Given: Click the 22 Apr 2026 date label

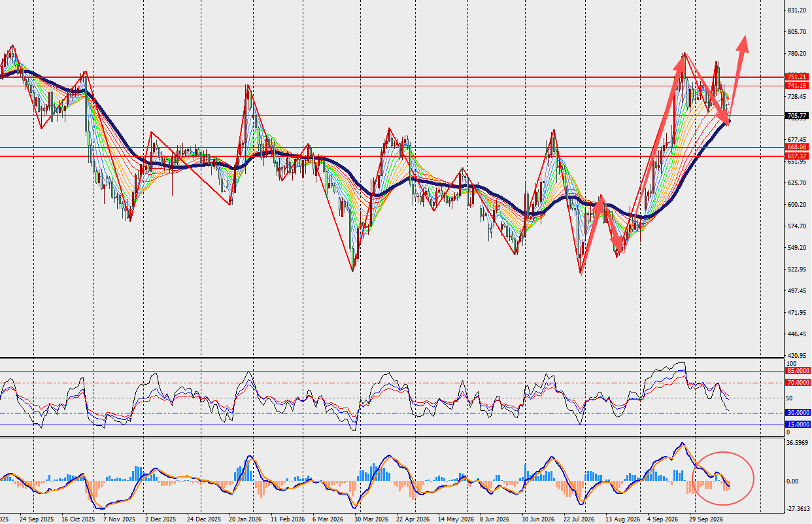Looking at the screenshot, I should click(x=413, y=519).
